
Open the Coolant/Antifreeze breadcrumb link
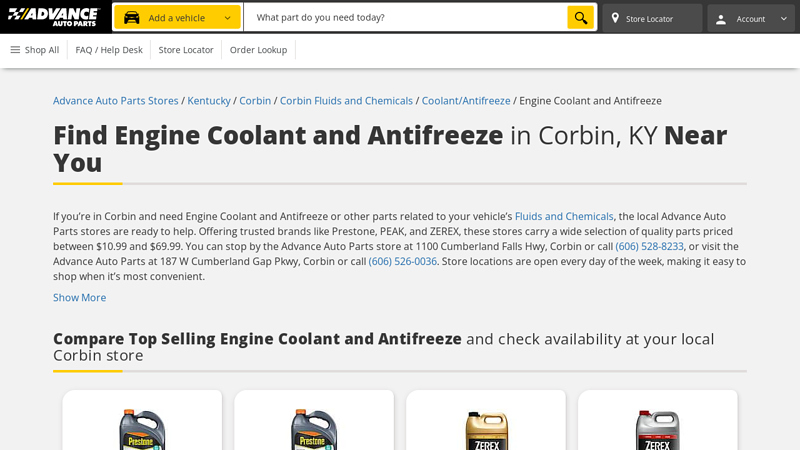point(466,101)
